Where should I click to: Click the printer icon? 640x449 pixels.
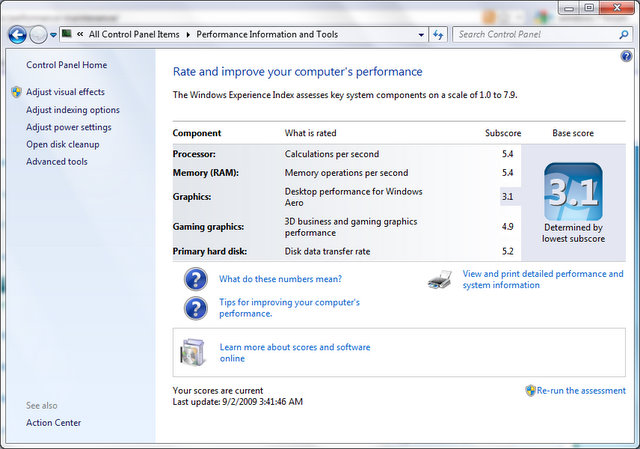[x=440, y=280]
